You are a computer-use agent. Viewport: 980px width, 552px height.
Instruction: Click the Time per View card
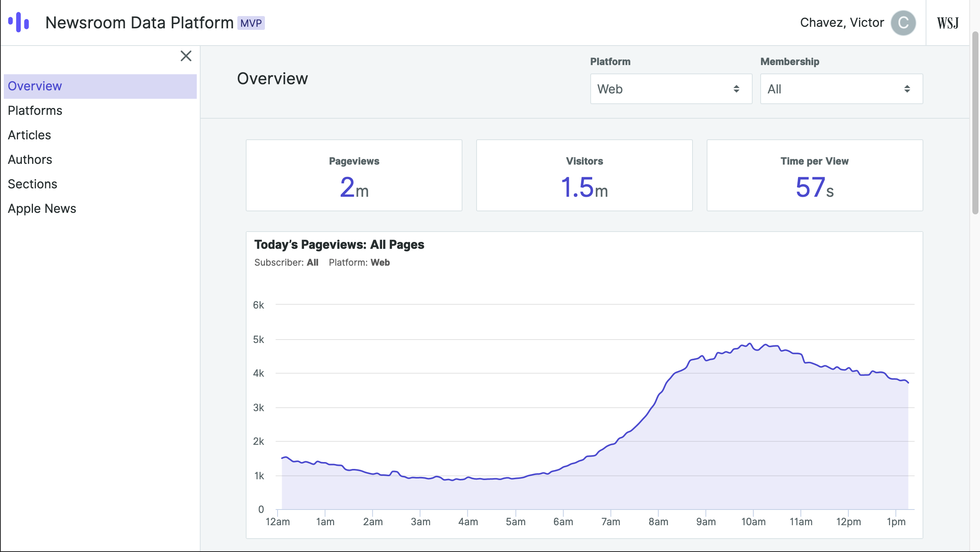(x=815, y=175)
